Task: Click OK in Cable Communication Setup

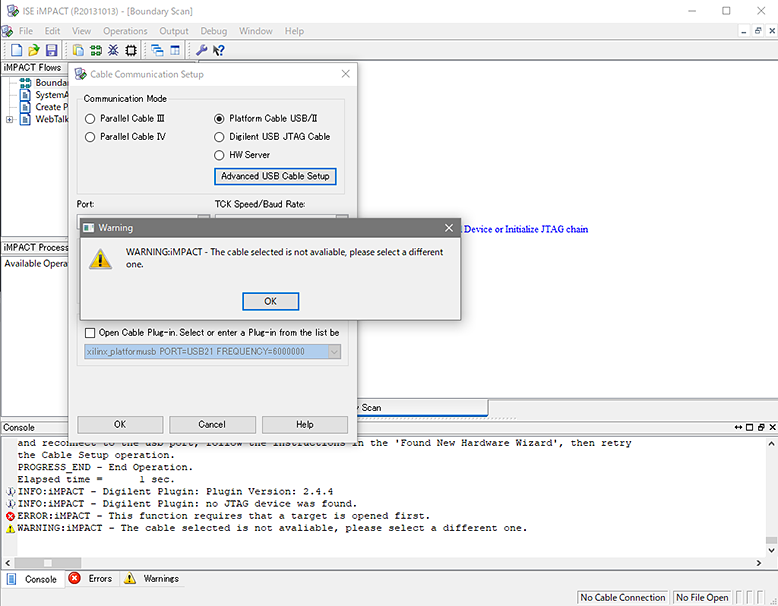Action: [120, 425]
